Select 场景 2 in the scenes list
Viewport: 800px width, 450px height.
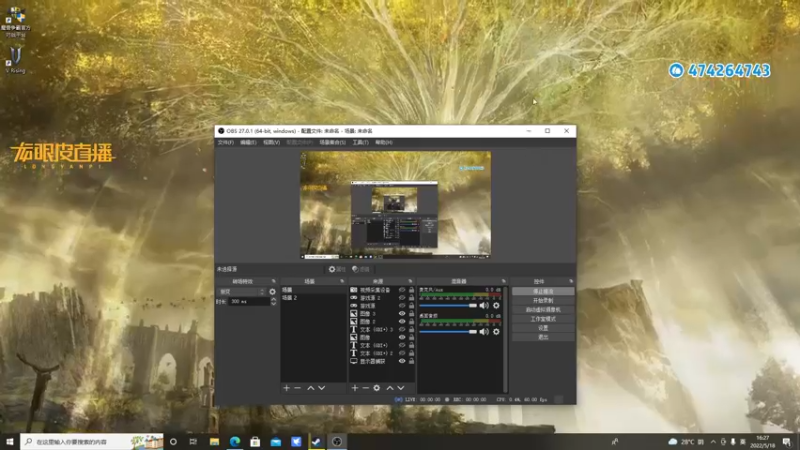coord(313,297)
